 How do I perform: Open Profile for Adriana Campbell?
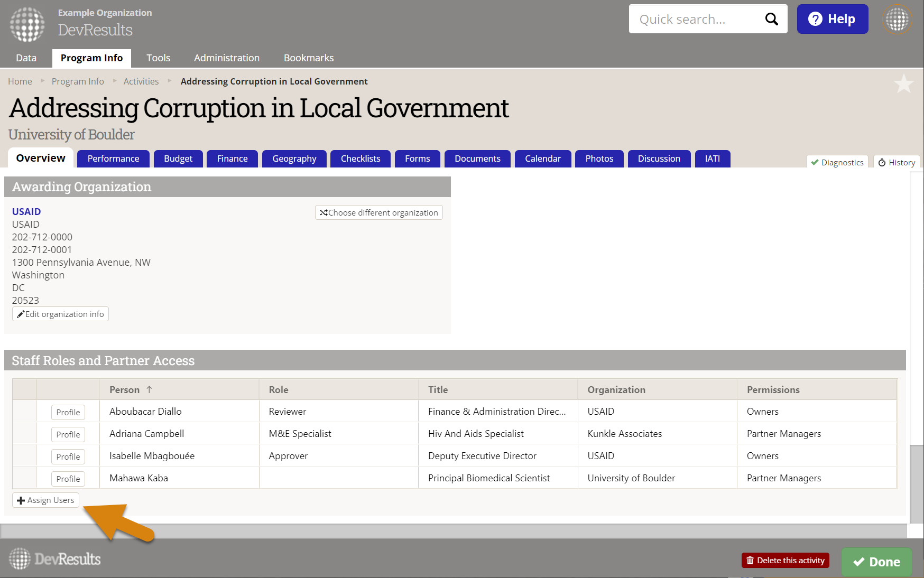pyautogui.click(x=68, y=434)
